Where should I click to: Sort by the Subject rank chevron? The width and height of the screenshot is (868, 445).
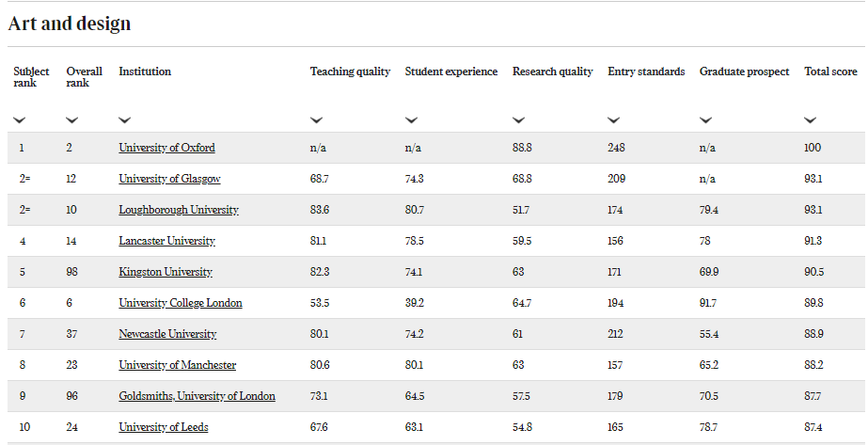tap(20, 120)
